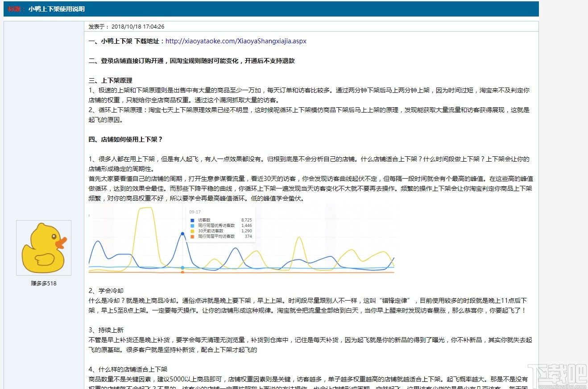588x389 pixels.
Task: Click the yellow 30天前访客数 legend swatch
Action: click(x=192, y=231)
